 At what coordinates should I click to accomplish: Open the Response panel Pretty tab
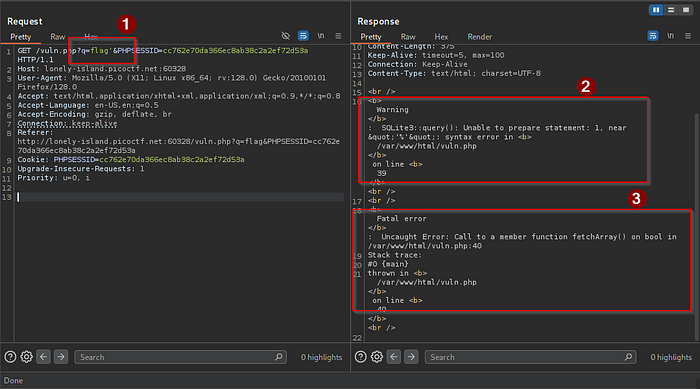(371, 37)
